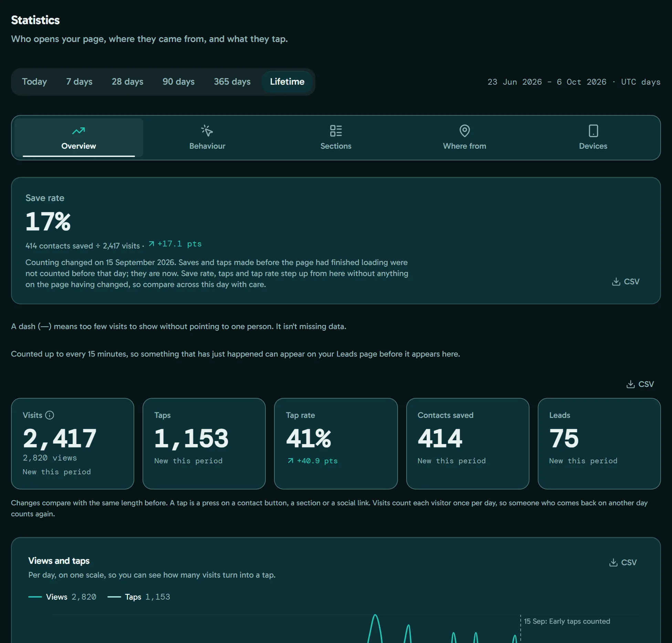672x643 pixels.
Task: Click the Save rate +17.1 pts change
Action: (x=175, y=244)
